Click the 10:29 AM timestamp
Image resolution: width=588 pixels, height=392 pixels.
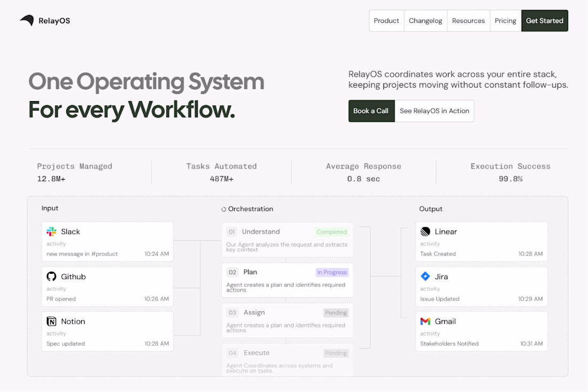pos(531,299)
